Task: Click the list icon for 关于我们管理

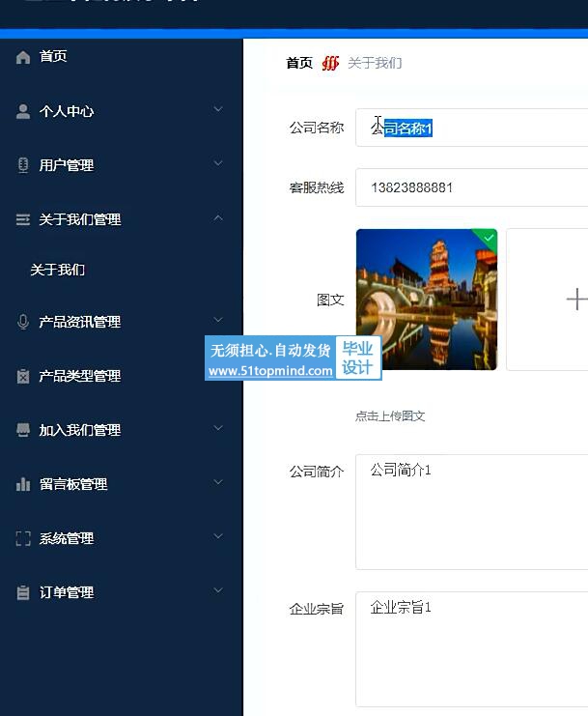Action: 23,219
